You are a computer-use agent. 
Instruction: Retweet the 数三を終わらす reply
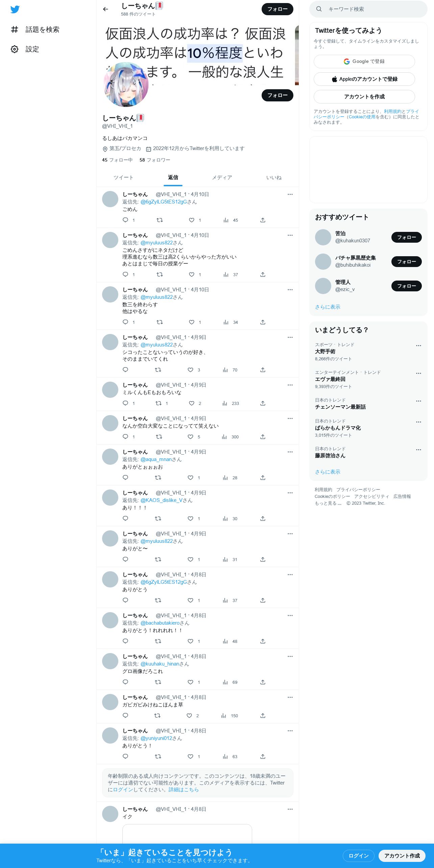160,322
